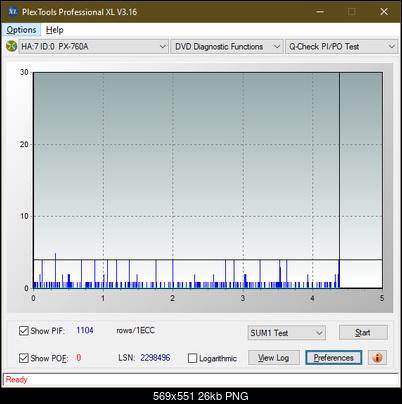Viewport: 402px width, 404px height.
Task: Click the PlexTools XL title bar icon
Action: [13, 12]
